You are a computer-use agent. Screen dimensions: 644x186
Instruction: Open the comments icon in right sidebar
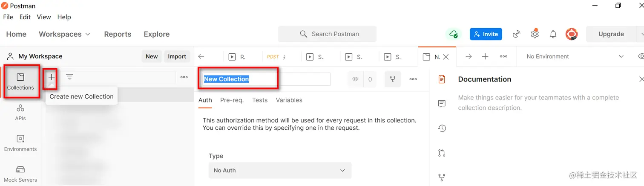tap(442, 104)
